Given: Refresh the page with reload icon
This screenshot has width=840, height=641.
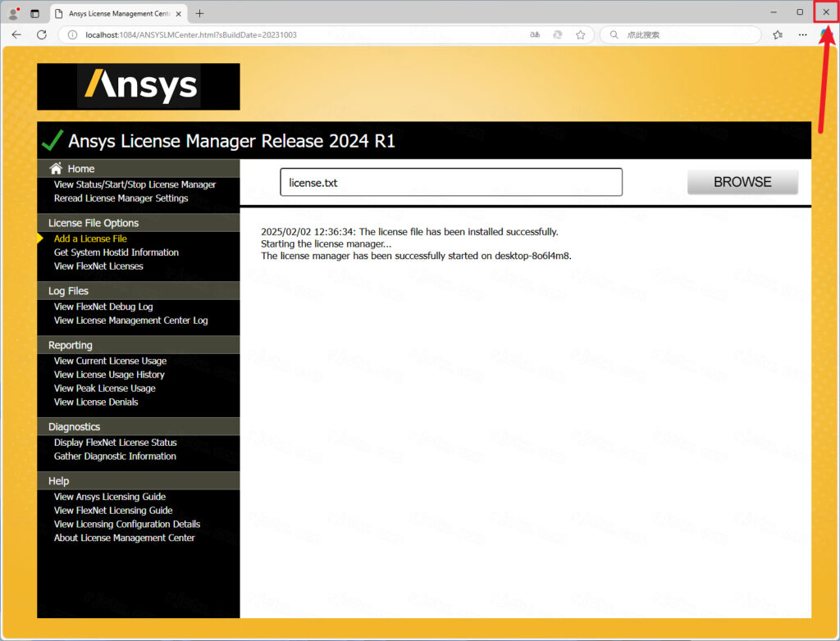Looking at the screenshot, I should click(x=41, y=35).
